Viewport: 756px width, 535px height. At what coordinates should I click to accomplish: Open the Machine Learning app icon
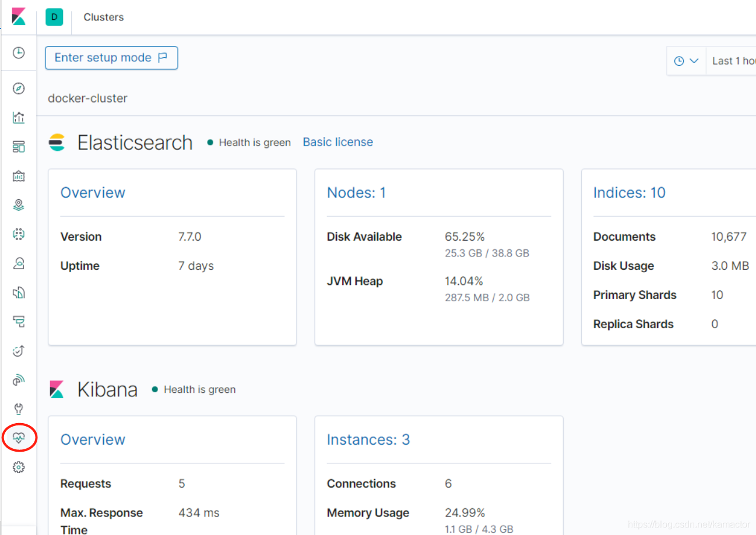click(18, 234)
